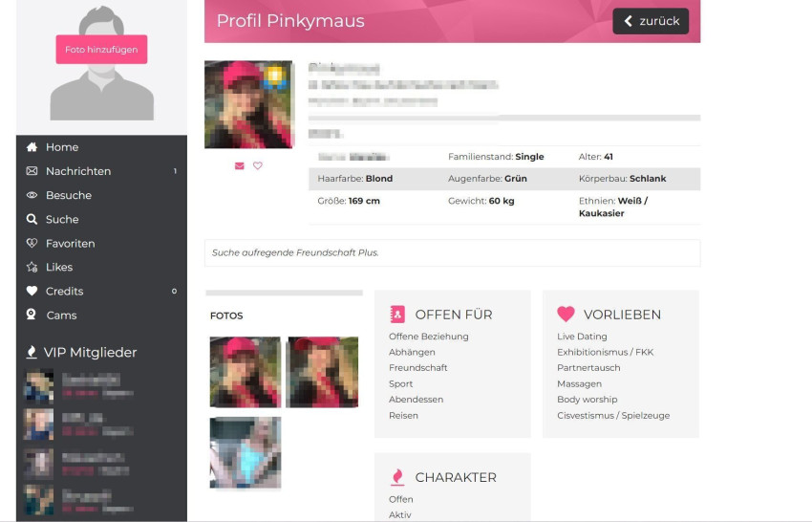
Task: Click the Suche magnifier icon
Action: tap(32, 219)
